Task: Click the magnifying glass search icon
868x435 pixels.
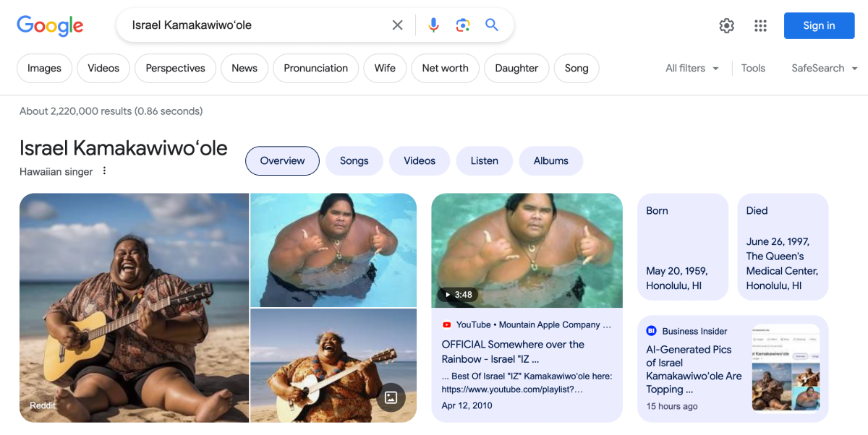Action: pos(492,25)
